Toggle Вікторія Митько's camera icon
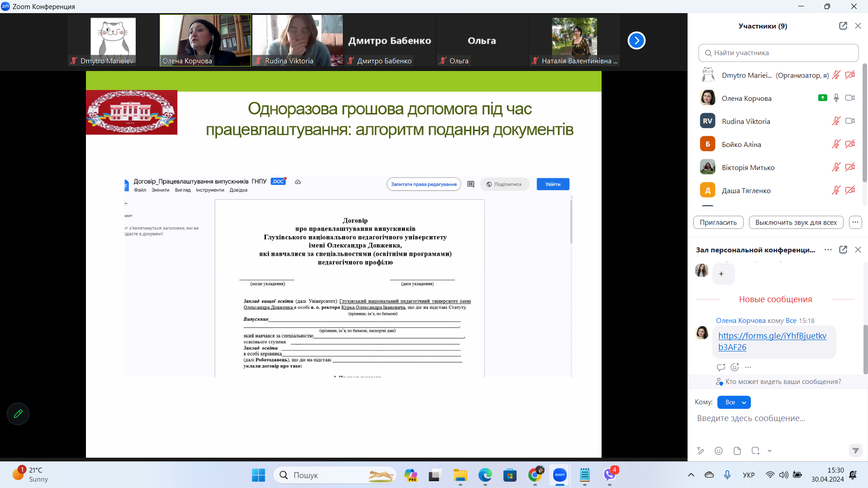 [850, 167]
